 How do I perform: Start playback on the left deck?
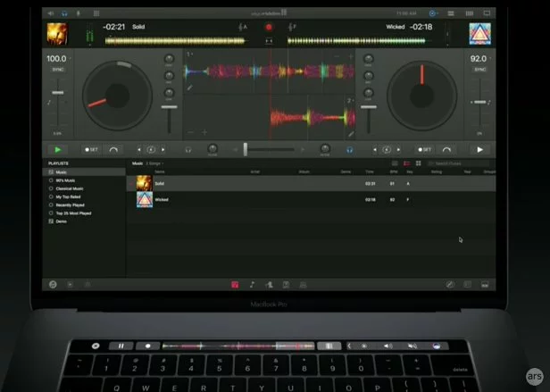click(58, 150)
